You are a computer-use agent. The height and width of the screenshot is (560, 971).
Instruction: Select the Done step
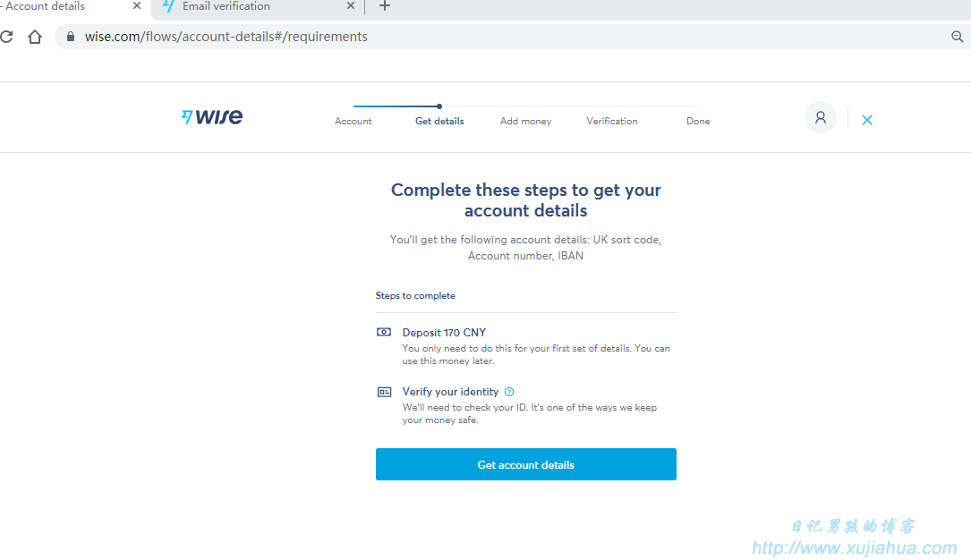coord(698,122)
